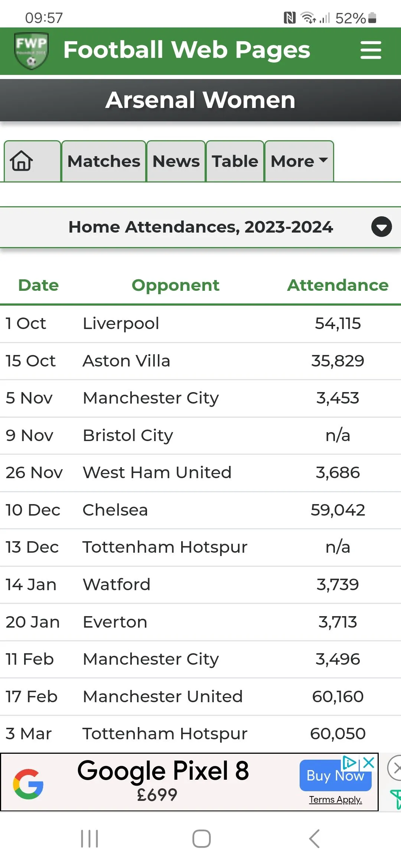Open the Home Attendances season selector arrow
Image resolution: width=401 pixels, height=868 pixels.
coord(381,227)
